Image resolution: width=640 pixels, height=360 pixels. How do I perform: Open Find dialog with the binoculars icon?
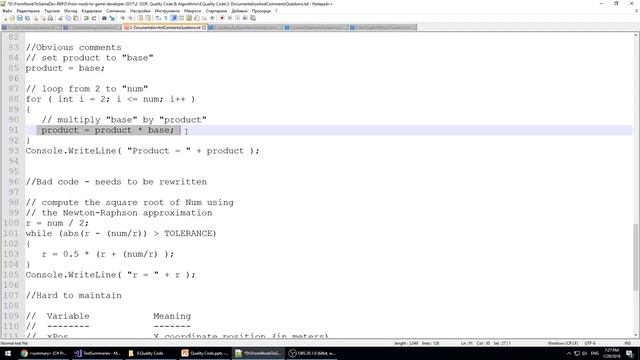[x=104, y=18]
